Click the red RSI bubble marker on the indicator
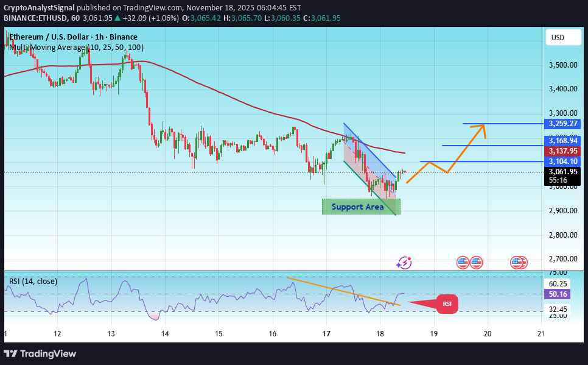Image resolution: width=588 pixels, height=365 pixels. tap(446, 303)
